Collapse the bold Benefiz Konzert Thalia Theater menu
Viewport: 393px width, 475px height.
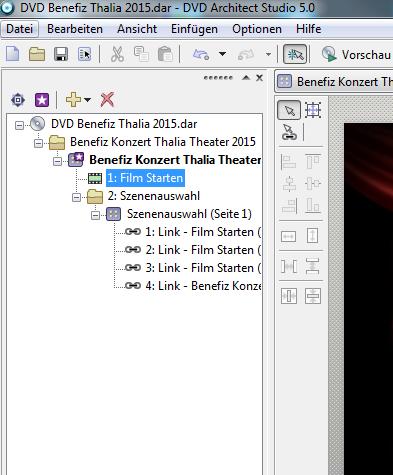click(x=58, y=161)
